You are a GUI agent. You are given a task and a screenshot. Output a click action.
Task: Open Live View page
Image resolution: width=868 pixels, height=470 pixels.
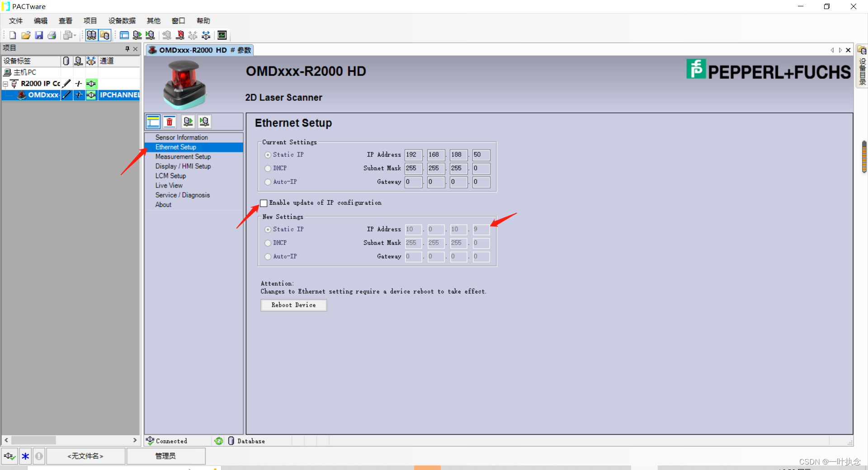(x=169, y=185)
